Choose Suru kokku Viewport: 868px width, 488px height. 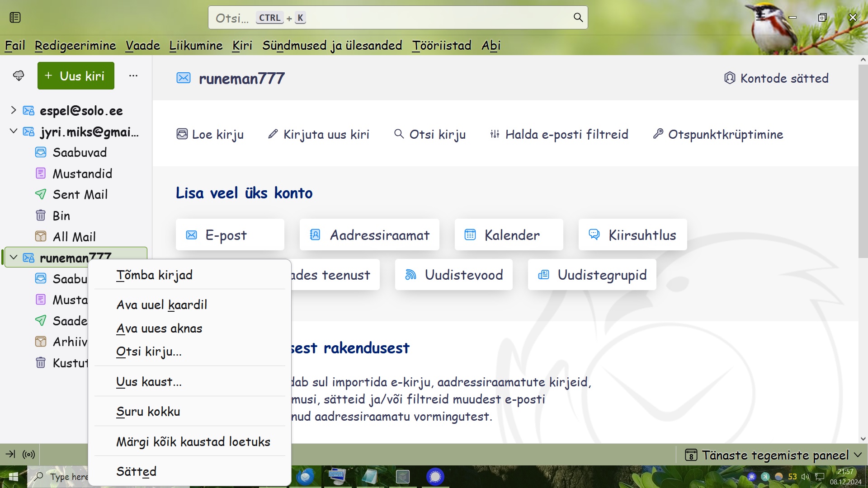click(190, 412)
